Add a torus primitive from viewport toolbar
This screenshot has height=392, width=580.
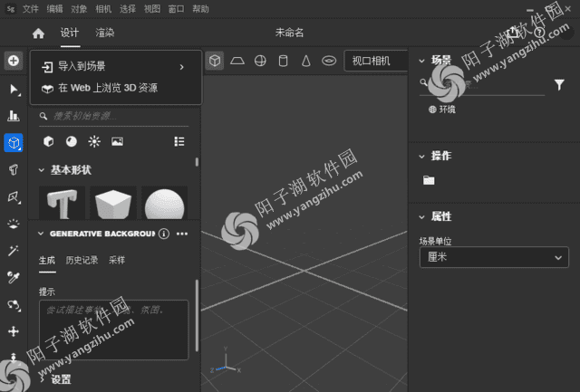pyautogui.click(x=329, y=61)
